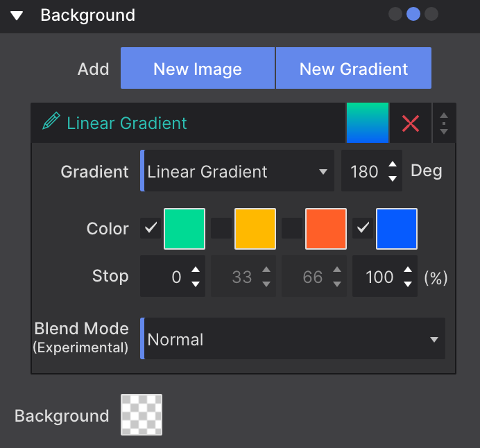Open the Blend Mode Normal dropdown

click(x=293, y=339)
